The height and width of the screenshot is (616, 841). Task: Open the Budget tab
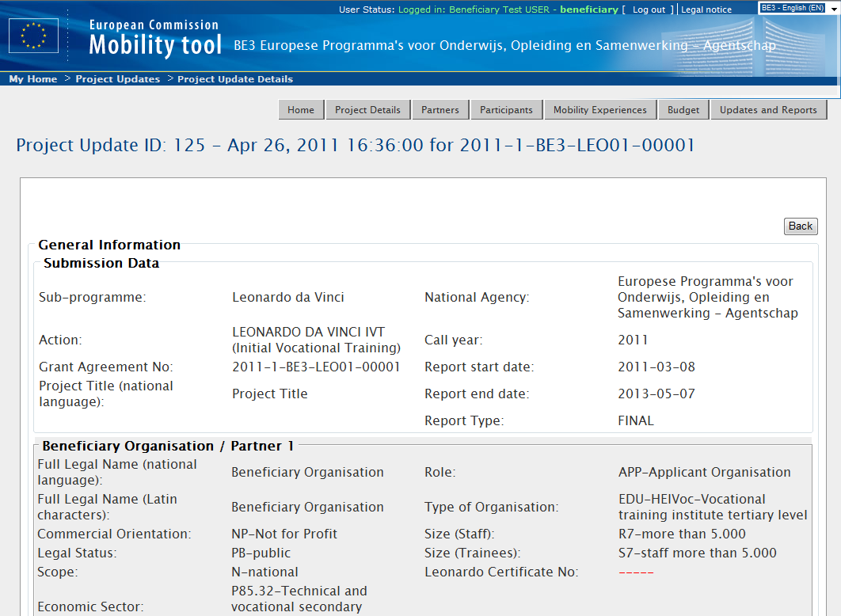point(683,110)
